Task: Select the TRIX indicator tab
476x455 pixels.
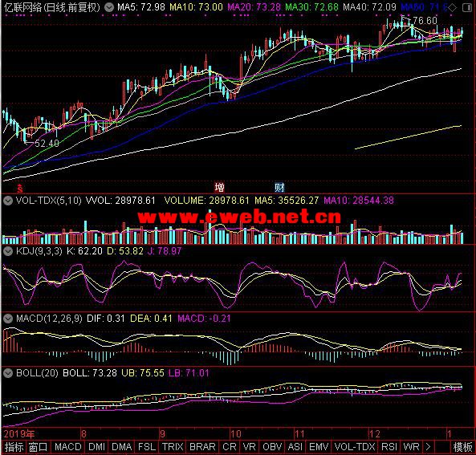Action: pyautogui.click(x=173, y=447)
